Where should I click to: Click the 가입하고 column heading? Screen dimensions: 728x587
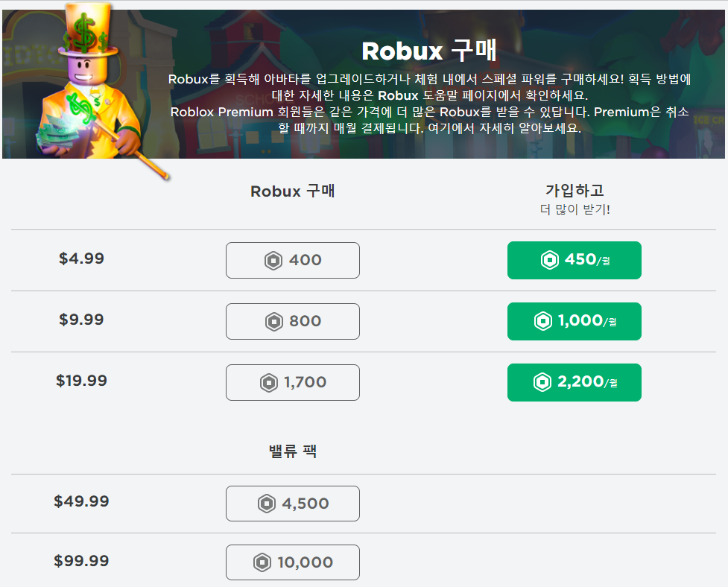[x=575, y=190]
